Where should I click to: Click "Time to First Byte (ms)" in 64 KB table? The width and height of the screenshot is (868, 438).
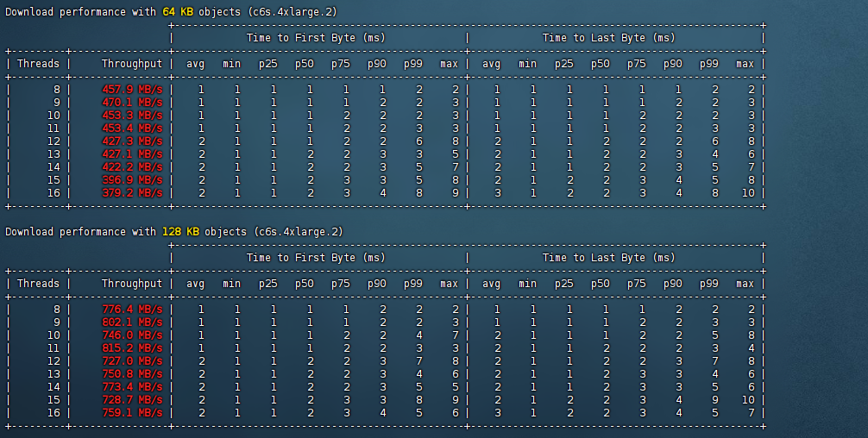coord(316,38)
